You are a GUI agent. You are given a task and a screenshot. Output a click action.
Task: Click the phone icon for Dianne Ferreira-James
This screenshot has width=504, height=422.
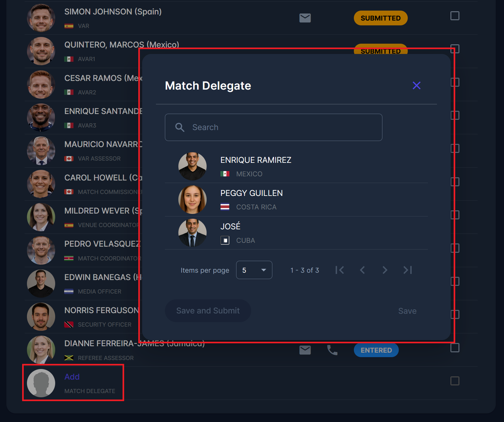(x=332, y=350)
